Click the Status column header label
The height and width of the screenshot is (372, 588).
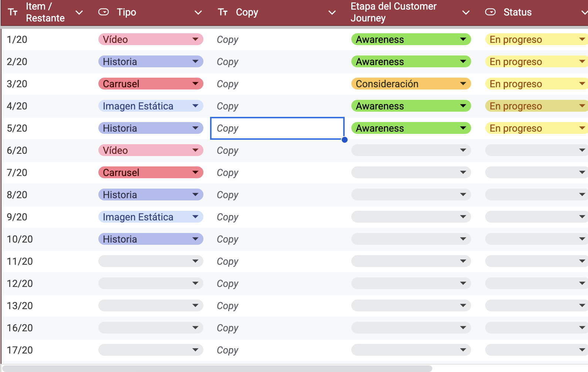[x=517, y=12]
